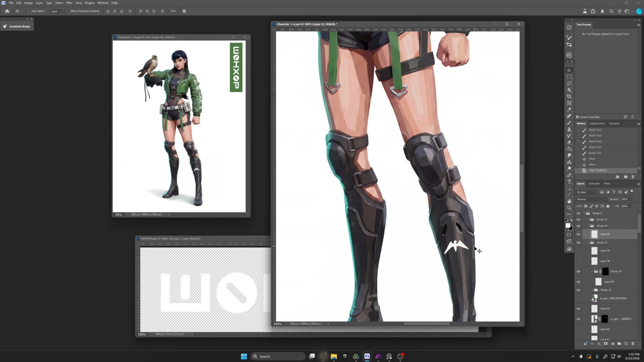Enable the Auto-Select checkbox

coord(29,11)
